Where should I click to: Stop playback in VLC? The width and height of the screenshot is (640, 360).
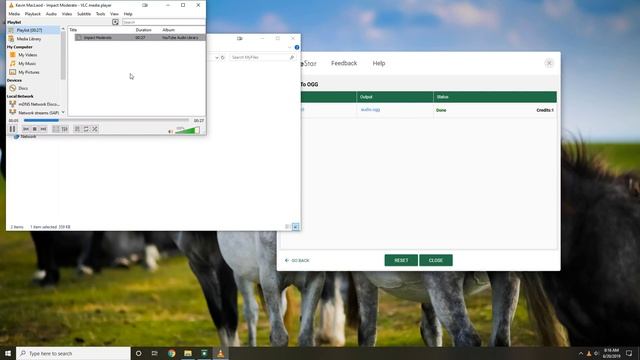coord(34,129)
